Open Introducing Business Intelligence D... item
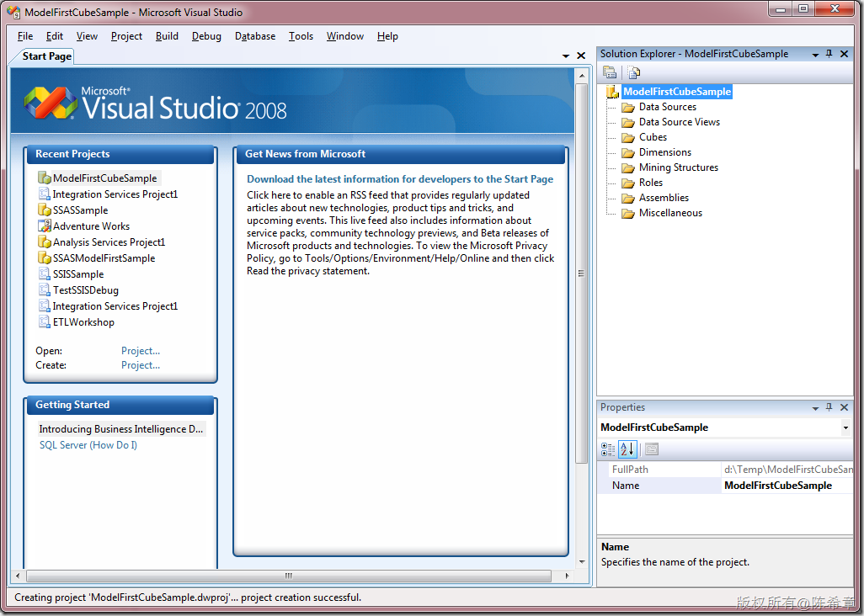The image size is (864, 616). pos(121,429)
